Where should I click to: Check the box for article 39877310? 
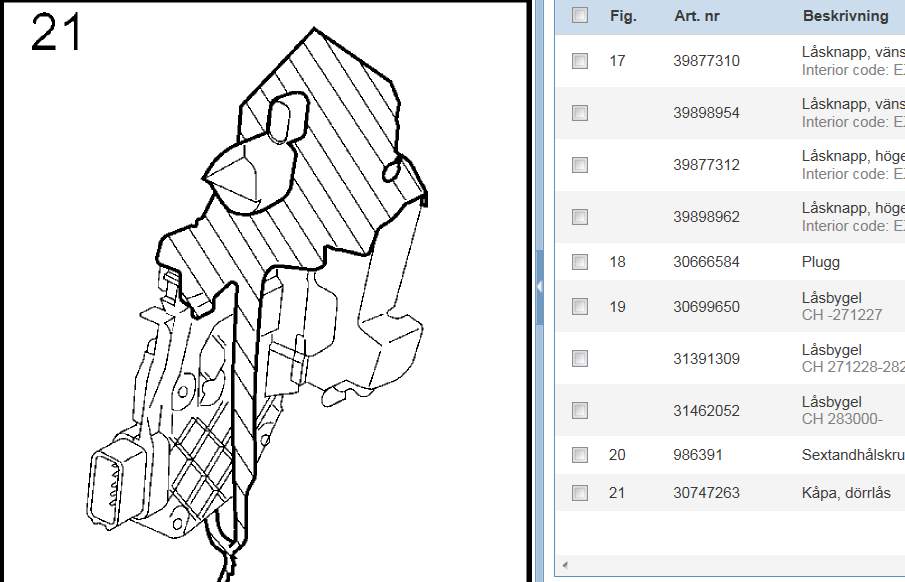(x=580, y=61)
